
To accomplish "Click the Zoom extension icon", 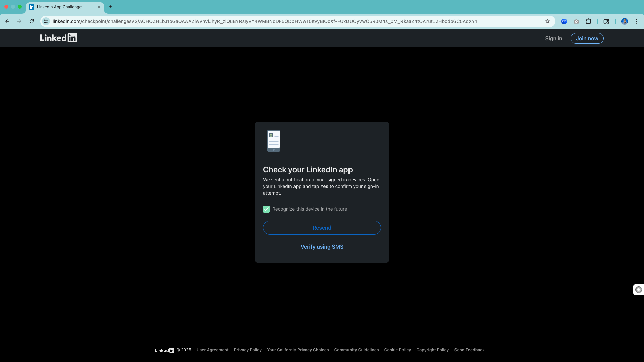I will coord(564,21).
